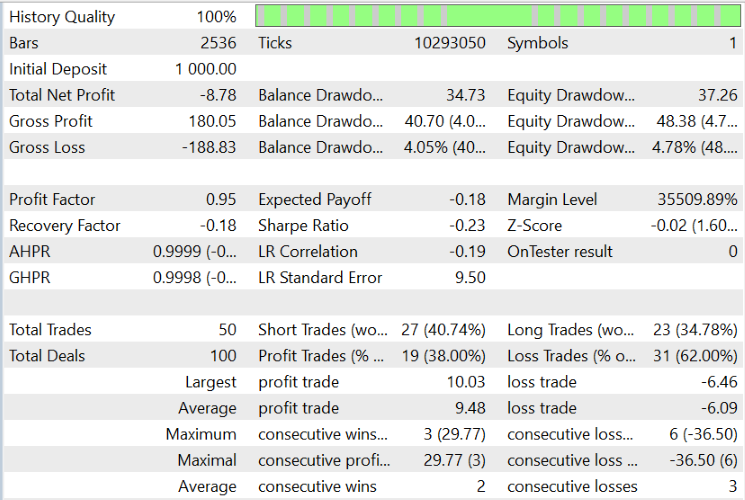Select the Gross Profit value 180.05
This screenshot has width=745, height=500.
pos(212,121)
